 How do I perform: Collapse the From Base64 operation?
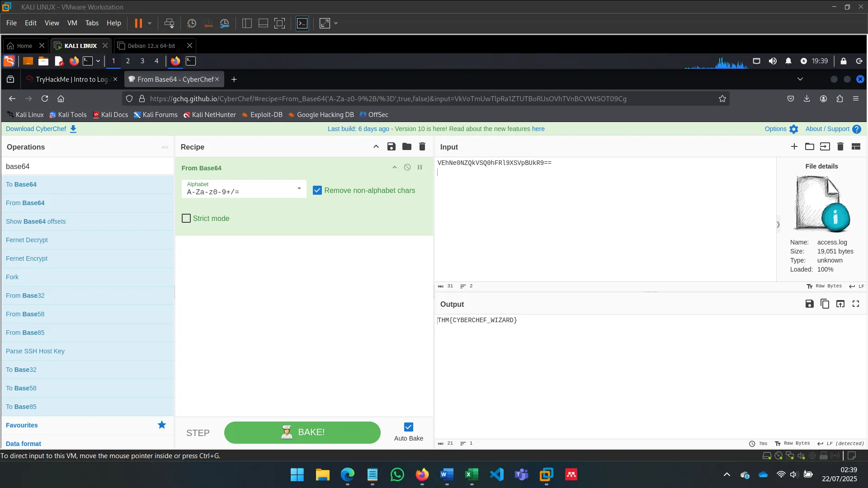394,167
